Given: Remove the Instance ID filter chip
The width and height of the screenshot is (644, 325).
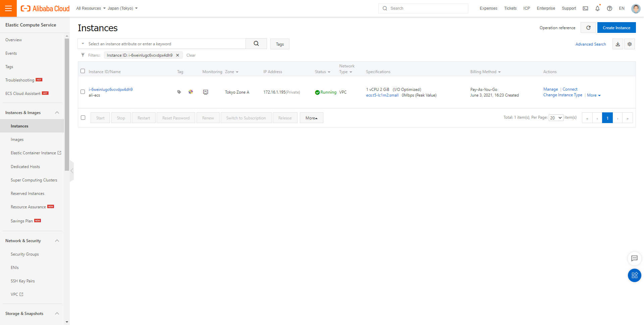Looking at the screenshot, I should click(x=177, y=55).
